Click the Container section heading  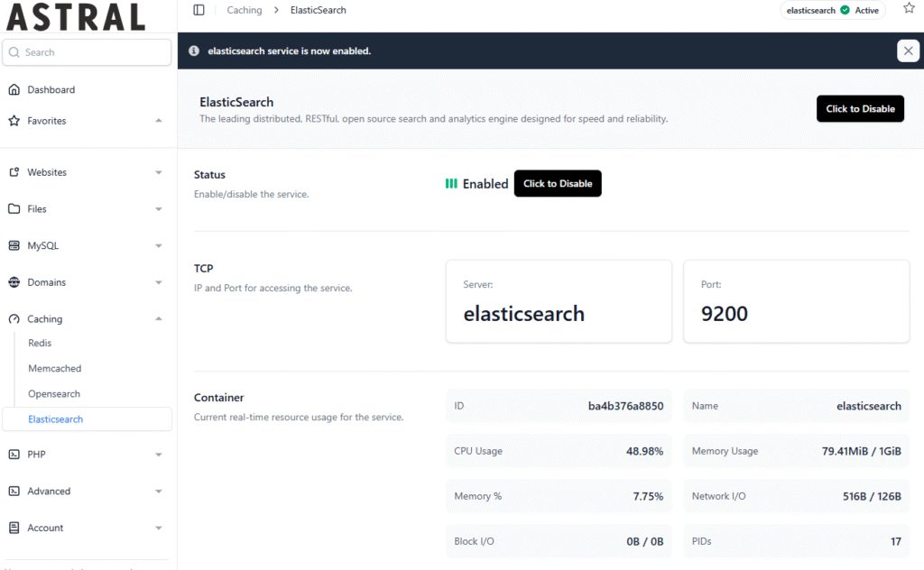pyautogui.click(x=218, y=398)
